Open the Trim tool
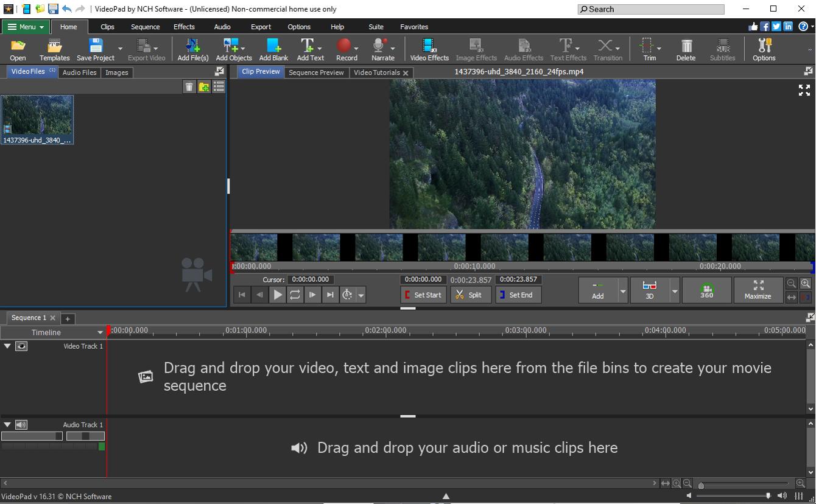Image resolution: width=816 pixels, height=504 pixels. 649,48
